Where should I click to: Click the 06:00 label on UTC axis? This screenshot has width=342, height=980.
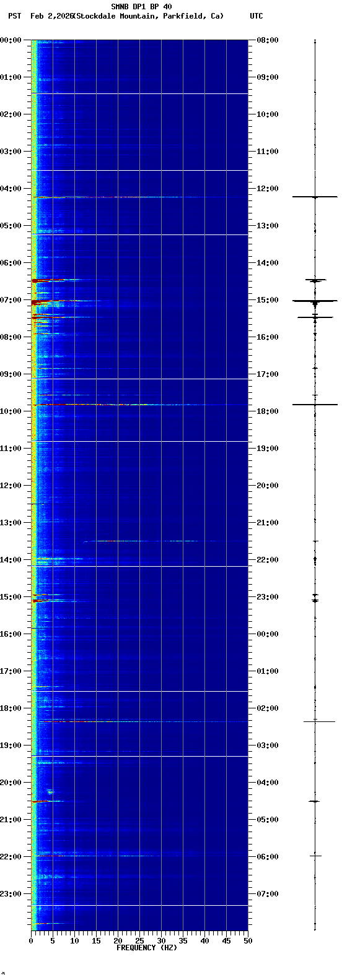(268, 857)
